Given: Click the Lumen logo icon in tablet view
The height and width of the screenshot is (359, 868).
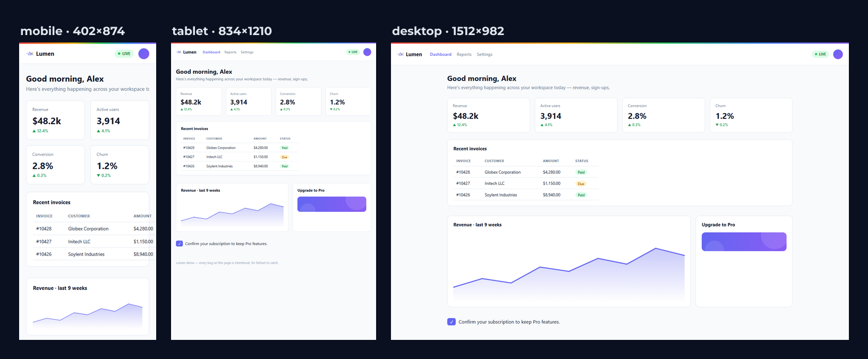Looking at the screenshot, I should (x=179, y=52).
